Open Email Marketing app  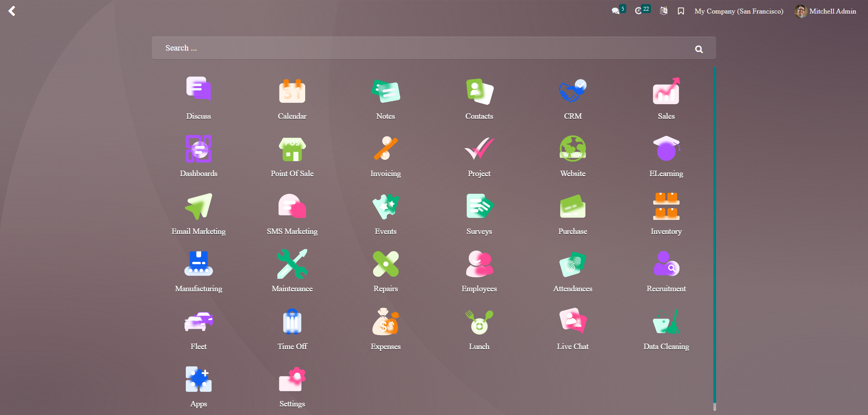point(198,213)
